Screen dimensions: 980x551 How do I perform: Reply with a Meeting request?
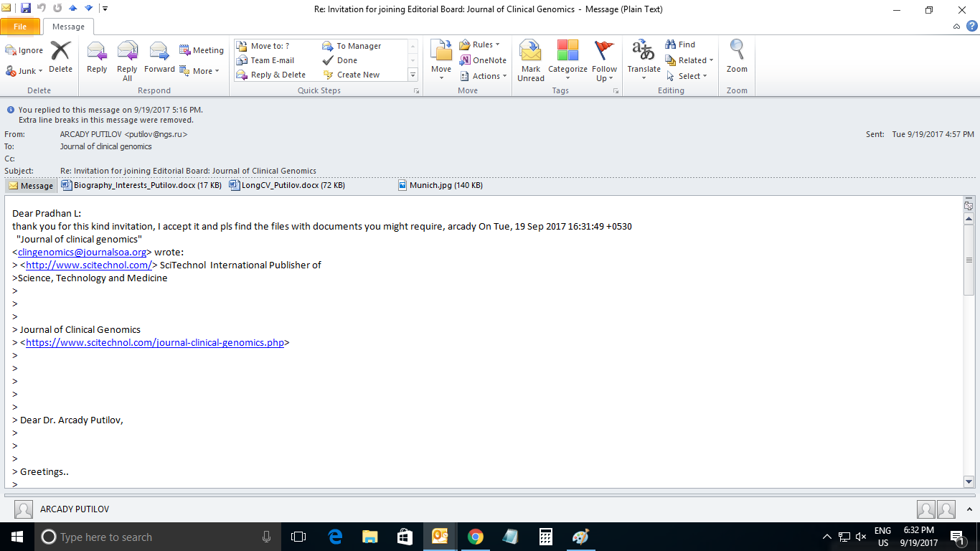[x=202, y=50]
